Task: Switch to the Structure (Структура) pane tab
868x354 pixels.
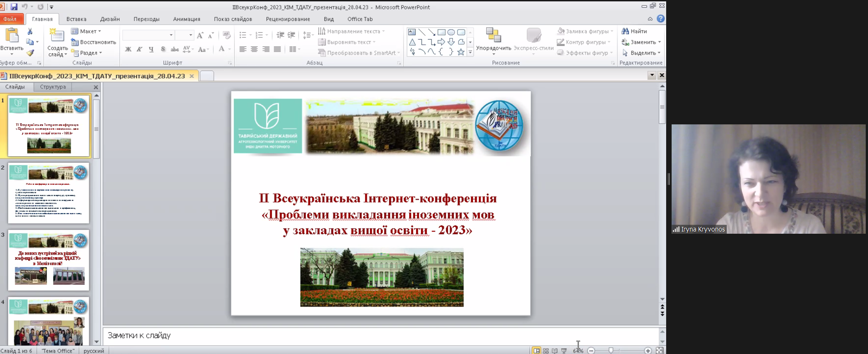Action: (x=53, y=87)
